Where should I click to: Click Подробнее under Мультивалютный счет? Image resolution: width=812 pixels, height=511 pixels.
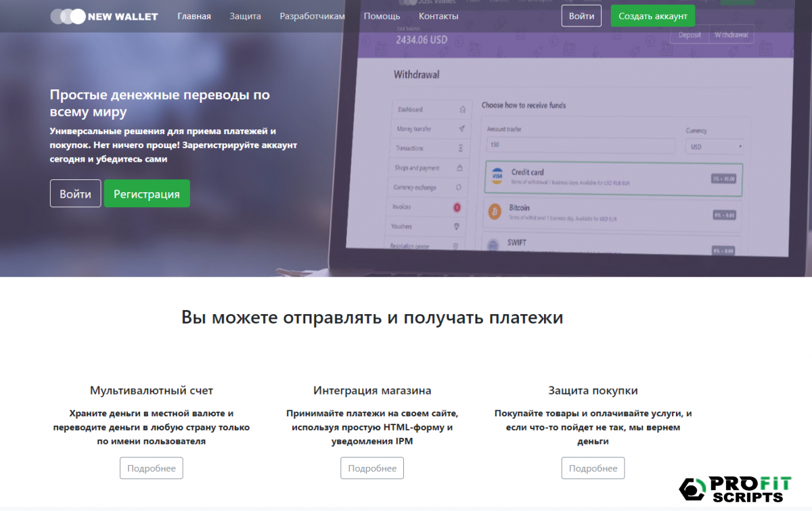pos(151,468)
